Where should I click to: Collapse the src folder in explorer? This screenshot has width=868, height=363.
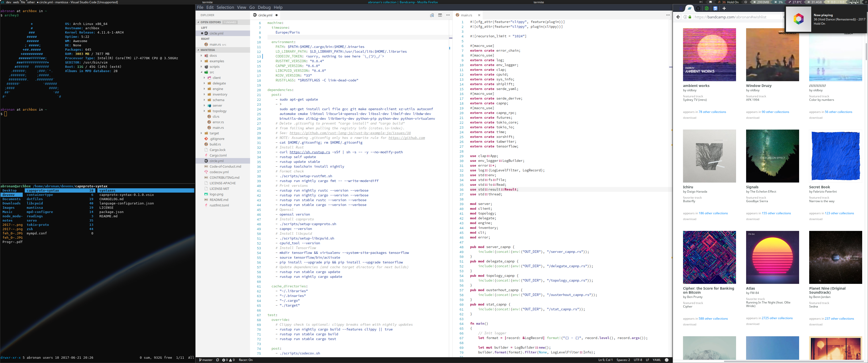(212, 72)
